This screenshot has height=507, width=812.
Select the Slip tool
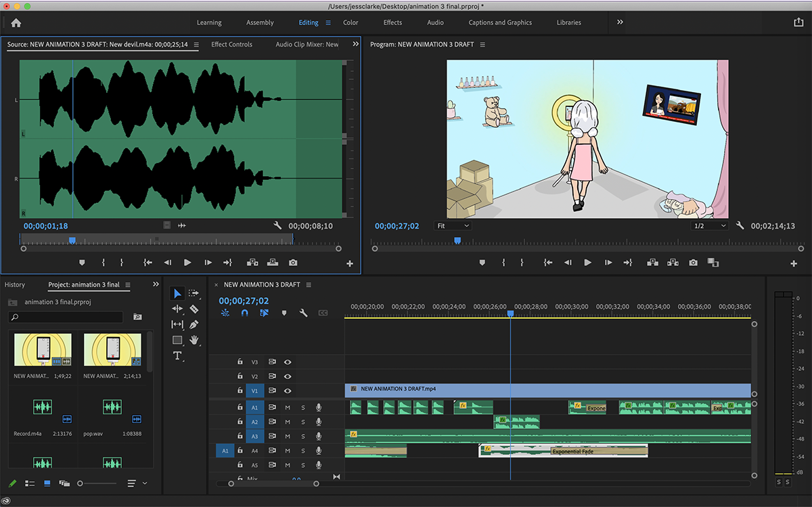(177, 325)
